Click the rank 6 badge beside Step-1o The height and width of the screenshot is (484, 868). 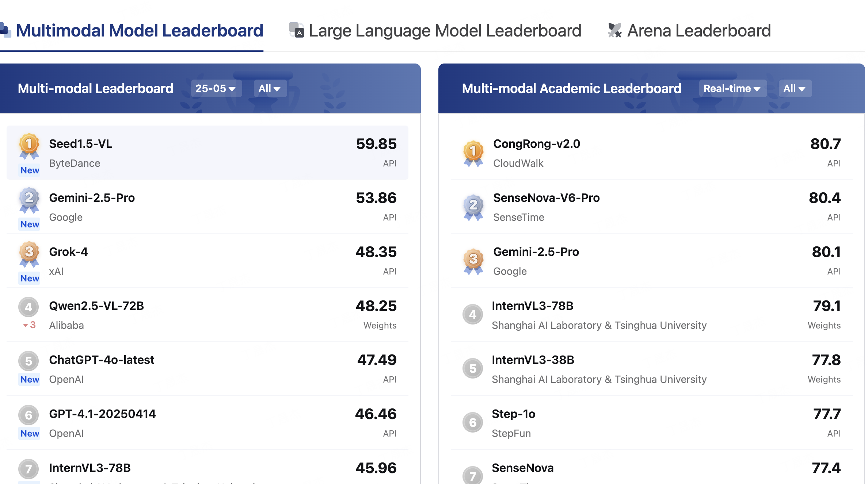tap(472, 423)
